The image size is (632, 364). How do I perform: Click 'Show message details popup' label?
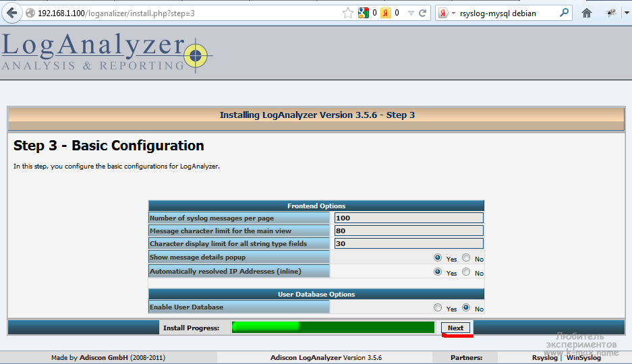[x=198, y=257]
